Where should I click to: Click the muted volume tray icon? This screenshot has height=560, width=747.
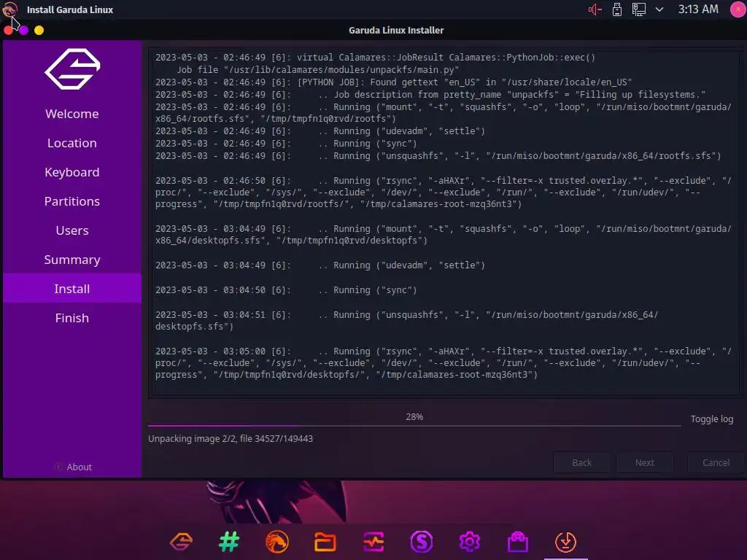[x=595, y=9]
